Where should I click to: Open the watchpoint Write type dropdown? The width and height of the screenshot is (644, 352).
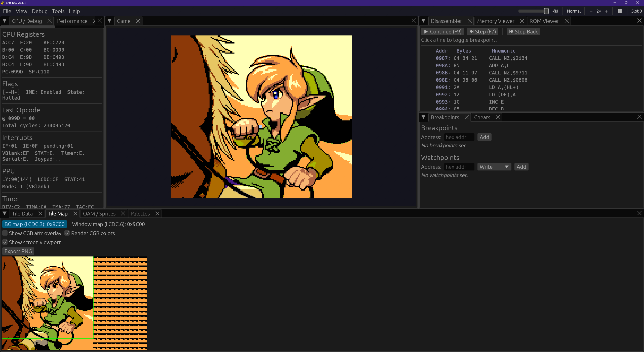(494, 167)
